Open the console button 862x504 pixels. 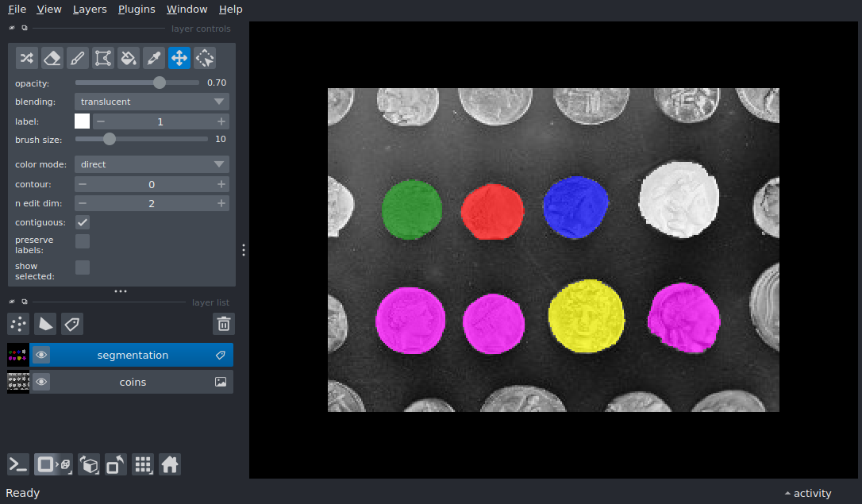pos(18,464)
